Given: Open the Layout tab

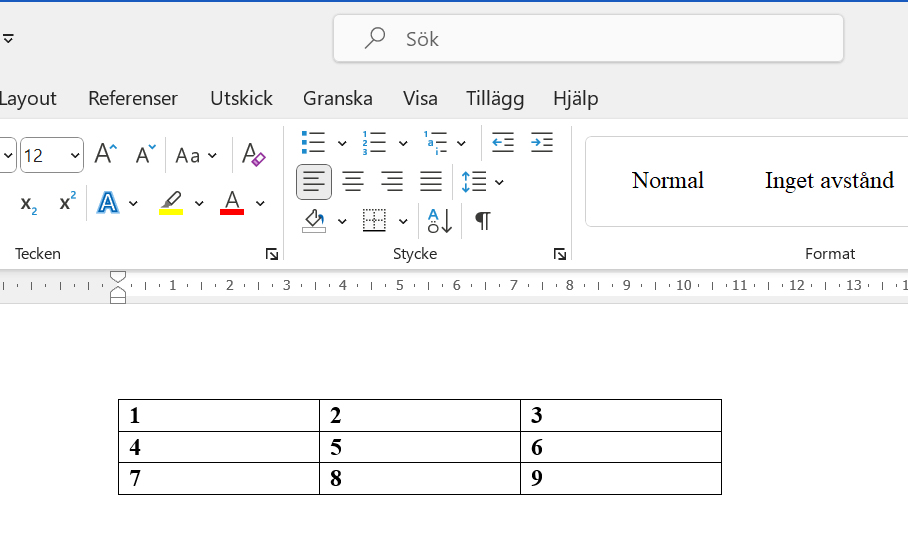Looking at the screenshot, I should [28, 98].
